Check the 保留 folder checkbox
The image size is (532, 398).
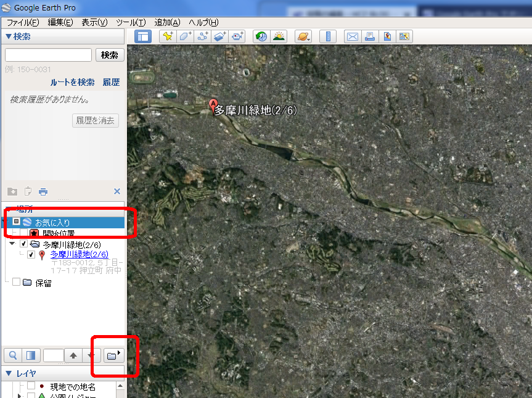[x=16, y=282]
